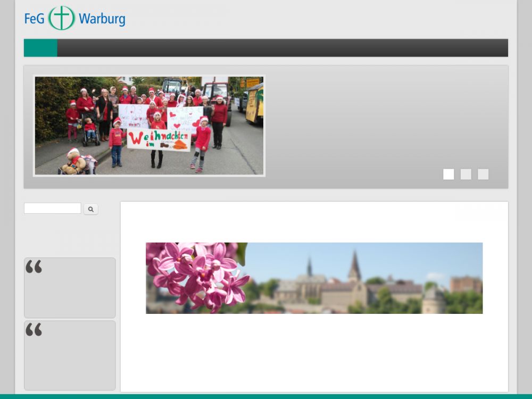The height and width of the screenshot is (399, 532).
Task: Click the "Warburg" text in the header logo
Action: [x=102, y=20]
